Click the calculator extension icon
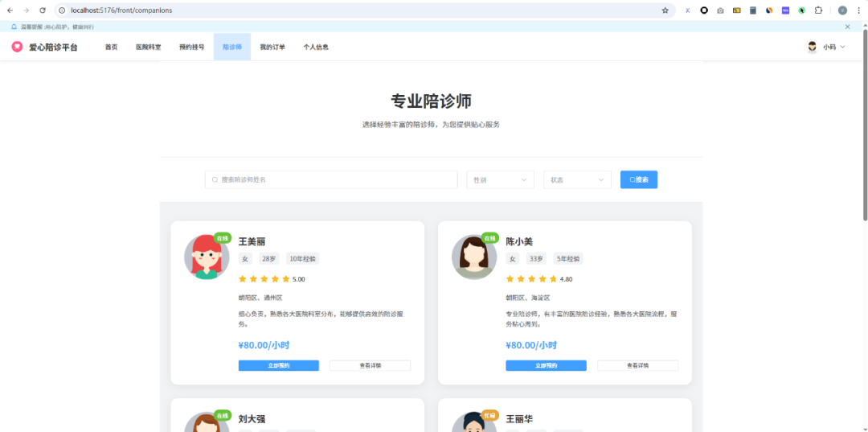This screenshot has width=868, height=432. click(753, 10)
